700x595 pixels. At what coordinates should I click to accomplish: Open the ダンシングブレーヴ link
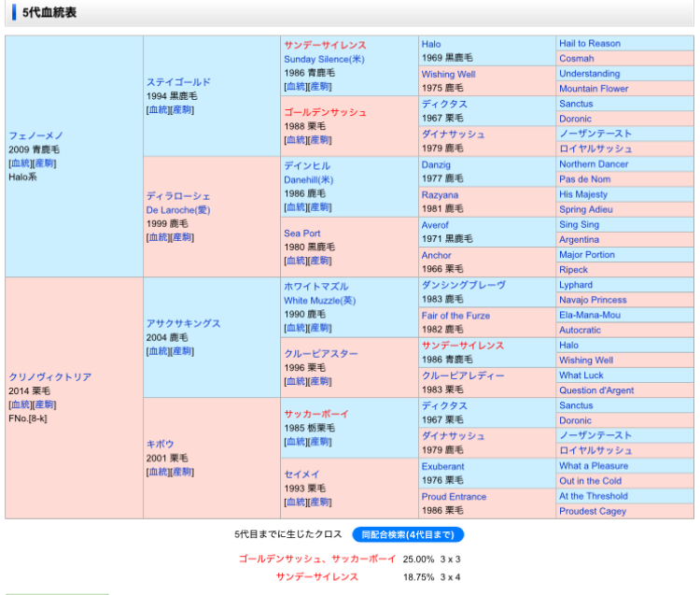(x=463, y=285)
